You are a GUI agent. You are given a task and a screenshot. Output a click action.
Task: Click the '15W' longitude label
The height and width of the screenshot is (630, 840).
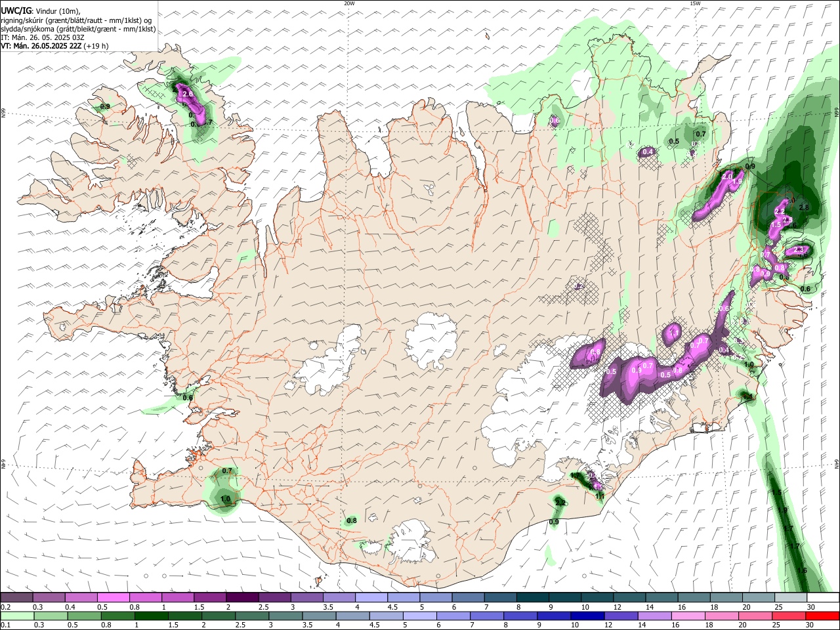tap(695, 3)
